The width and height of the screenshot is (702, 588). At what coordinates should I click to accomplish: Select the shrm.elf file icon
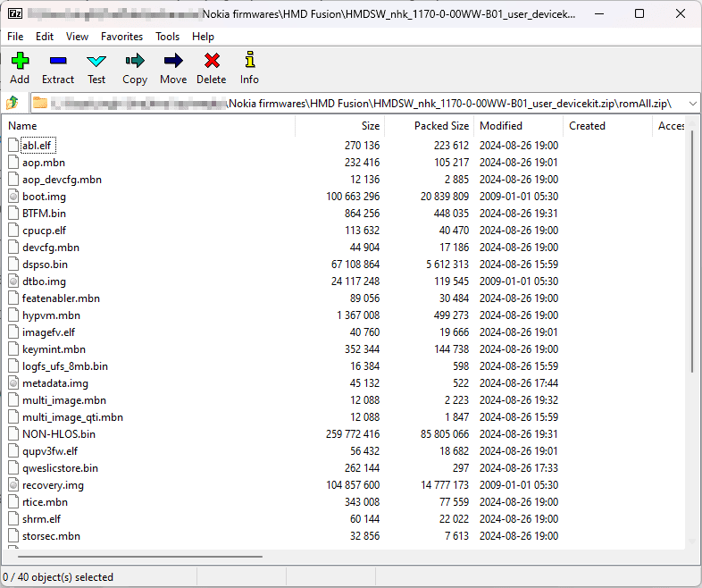tap(14, 519)
